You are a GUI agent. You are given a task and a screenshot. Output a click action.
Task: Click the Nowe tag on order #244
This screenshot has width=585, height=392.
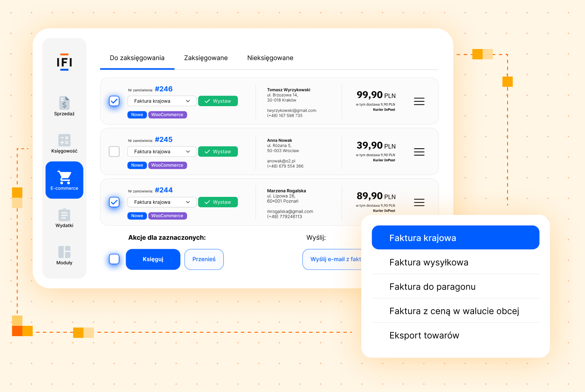[x=137, y=216]
